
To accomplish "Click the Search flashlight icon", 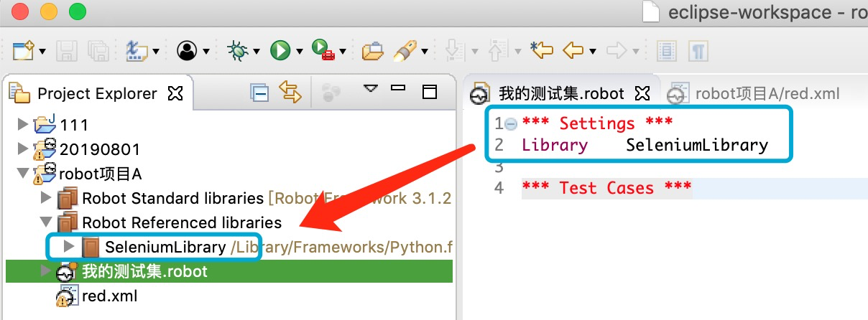I will 405,50.
